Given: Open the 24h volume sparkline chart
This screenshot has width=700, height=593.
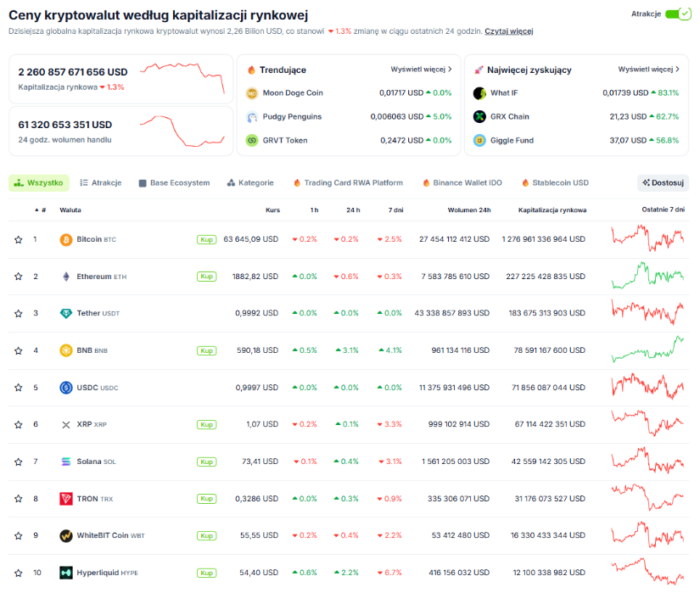Looking at the screenshot, I should coord(182,131).
